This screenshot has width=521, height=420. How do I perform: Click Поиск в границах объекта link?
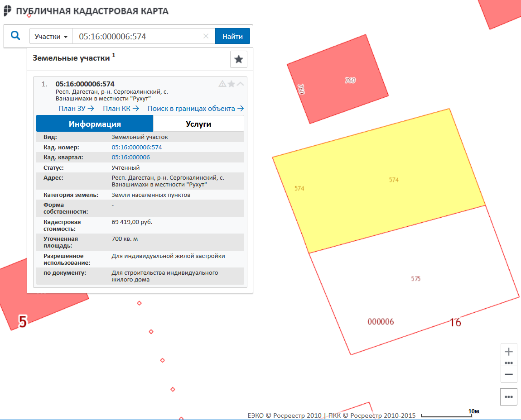pyautogui.click(x=196, y=109)
